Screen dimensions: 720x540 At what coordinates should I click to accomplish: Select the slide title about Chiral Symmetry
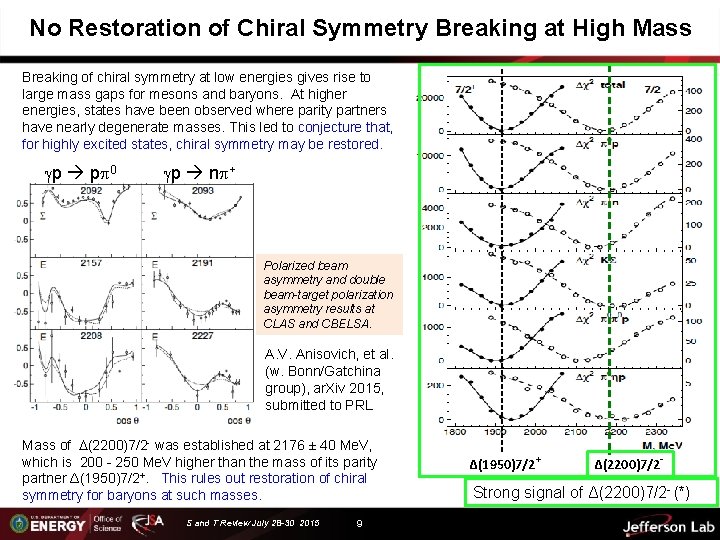pyautogui.click(x=360, y=28)
